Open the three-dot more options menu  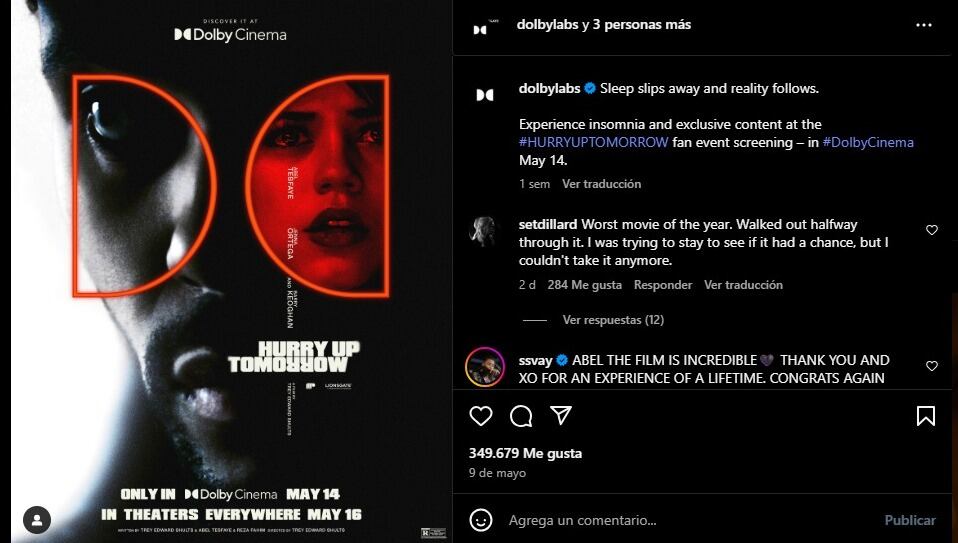(924, 25)
